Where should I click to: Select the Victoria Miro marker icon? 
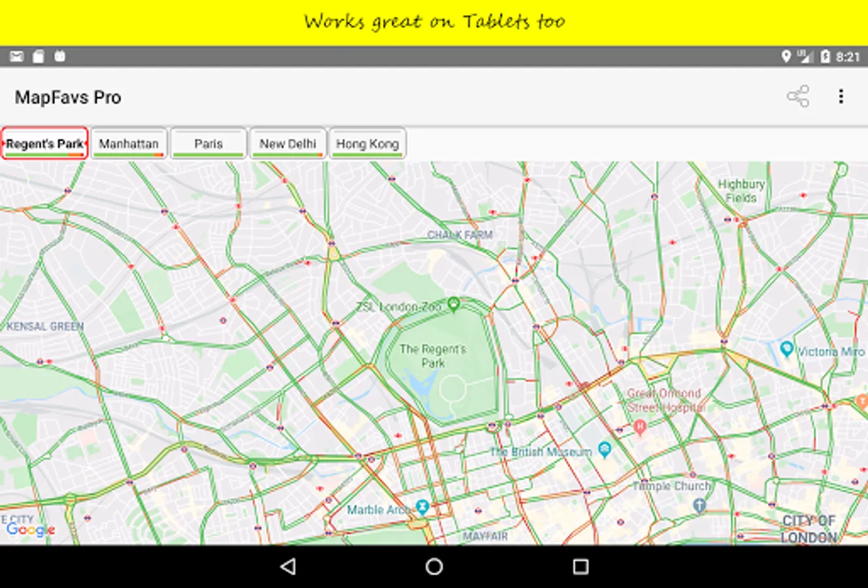(x=787, y=350)
